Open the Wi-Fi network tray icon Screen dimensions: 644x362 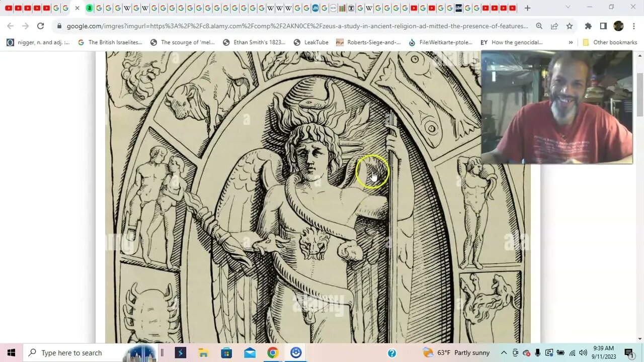572,352
